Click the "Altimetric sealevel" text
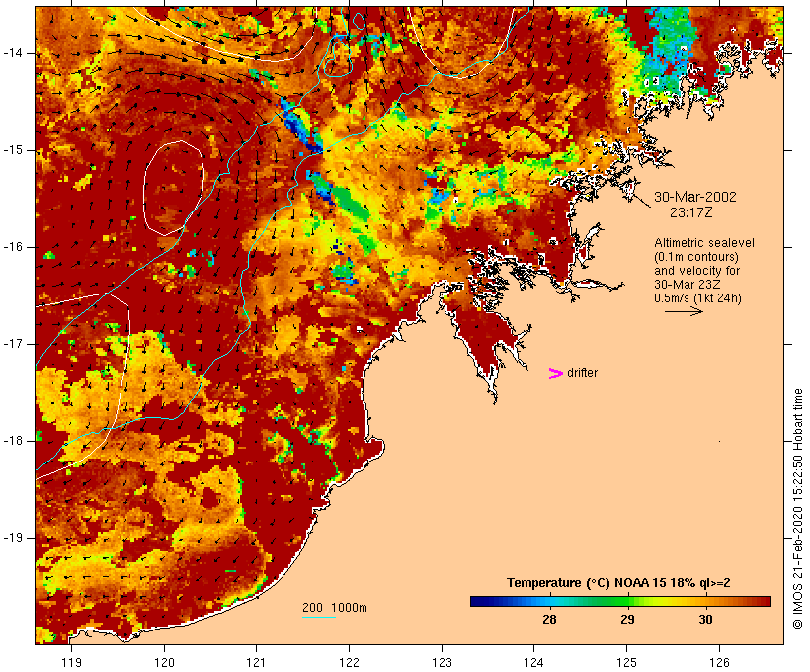Viewport: 810px width, 672px height. coord(704,243)
